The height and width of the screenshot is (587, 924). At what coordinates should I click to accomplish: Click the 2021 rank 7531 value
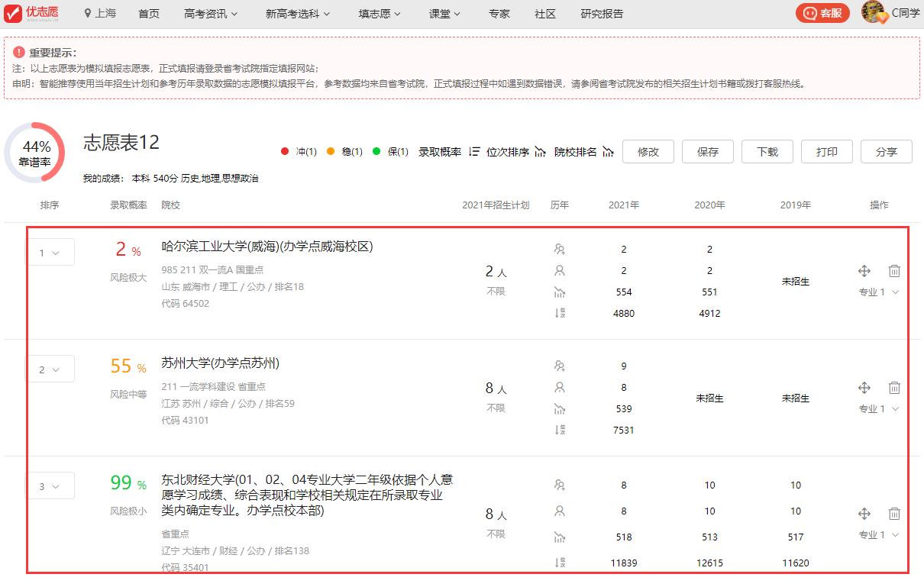(x=624, y=430)
